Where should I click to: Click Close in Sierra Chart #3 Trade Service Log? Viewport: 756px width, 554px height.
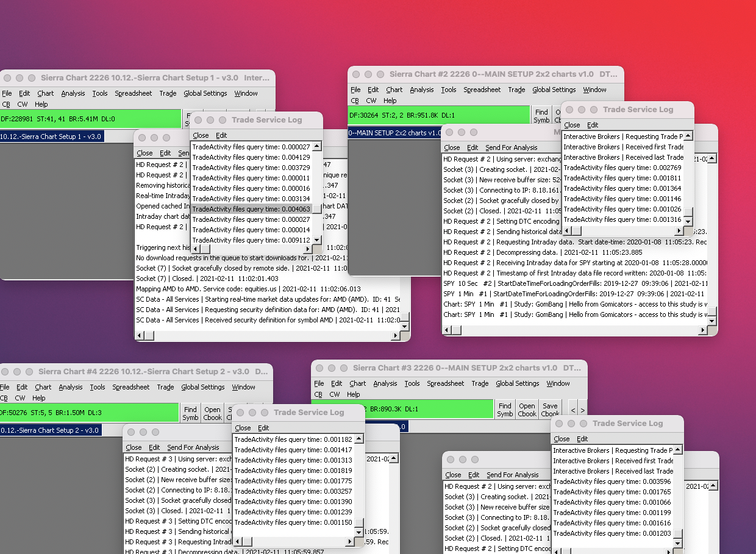pos(562,439)
